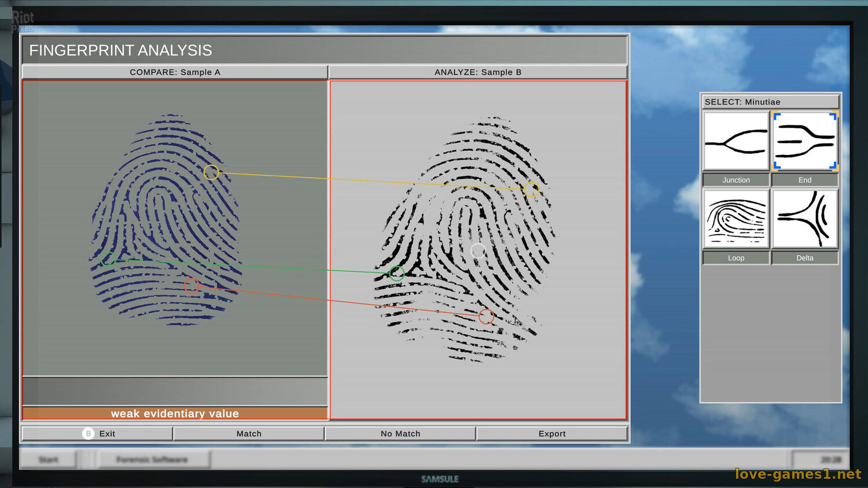Screen dimensions: 868x488
Task: Click the yellow marker on Sample B
Action: tap(531, 189)
